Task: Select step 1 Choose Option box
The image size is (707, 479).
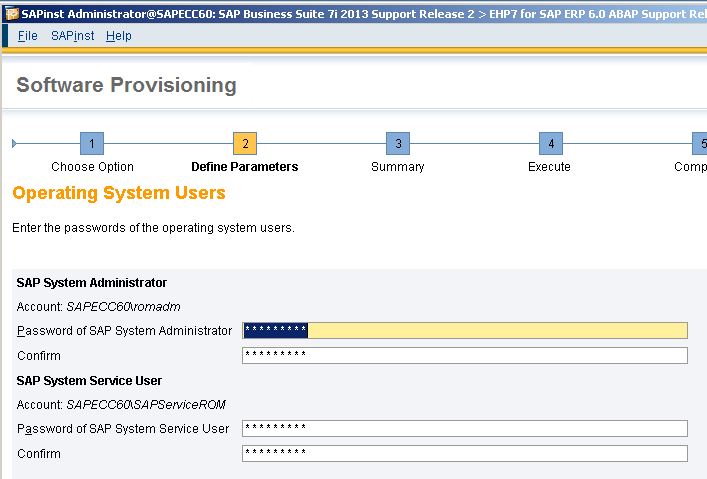Action: [x=92, y=143]
